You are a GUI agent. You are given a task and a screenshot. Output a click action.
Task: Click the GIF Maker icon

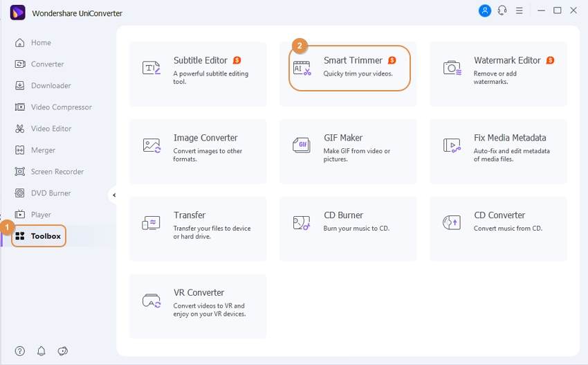302,145
